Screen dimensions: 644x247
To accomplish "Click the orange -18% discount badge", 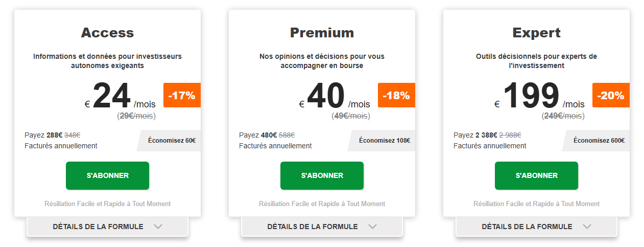I will tap(396, 95).
